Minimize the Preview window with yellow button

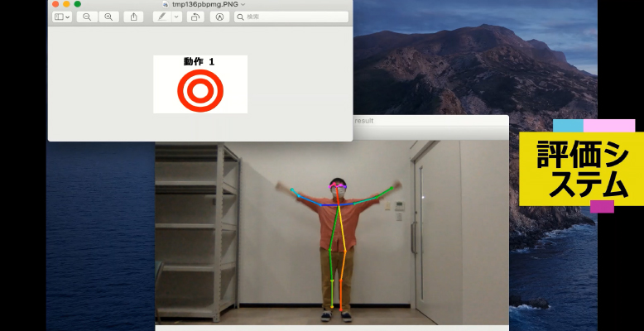(x=66, y=4)
